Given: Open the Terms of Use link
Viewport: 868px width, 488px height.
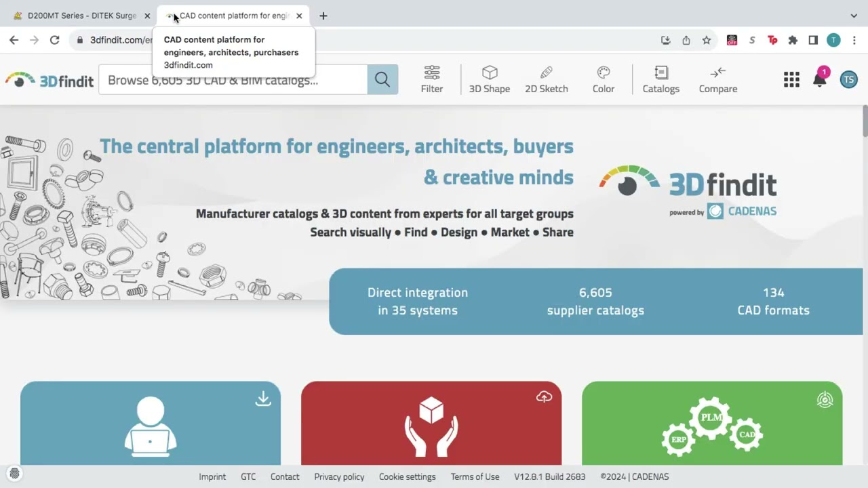Looking at the screenshot, I should pos(475,476).
